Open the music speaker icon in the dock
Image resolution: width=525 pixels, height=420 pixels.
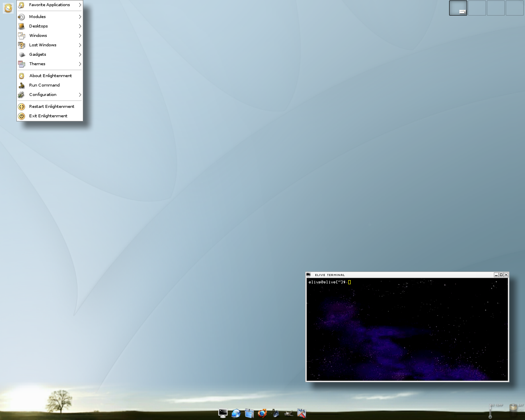click(x=275, y=413)
